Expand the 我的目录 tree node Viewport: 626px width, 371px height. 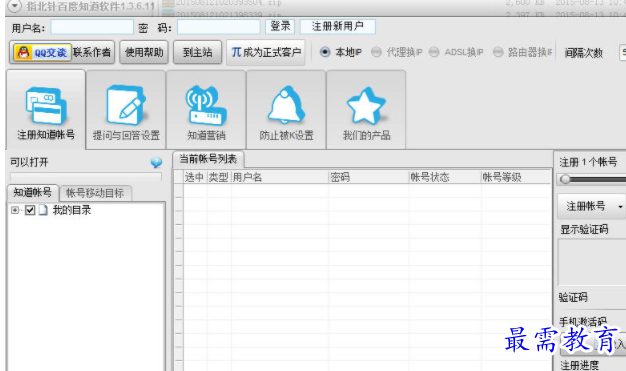click(x=15, y=210)
